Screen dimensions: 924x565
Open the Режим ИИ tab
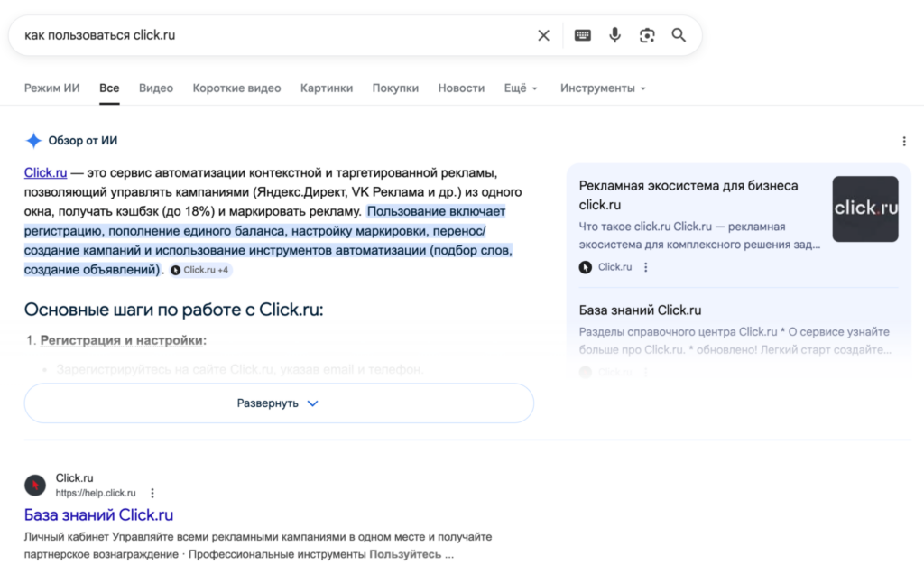[51, 88]
